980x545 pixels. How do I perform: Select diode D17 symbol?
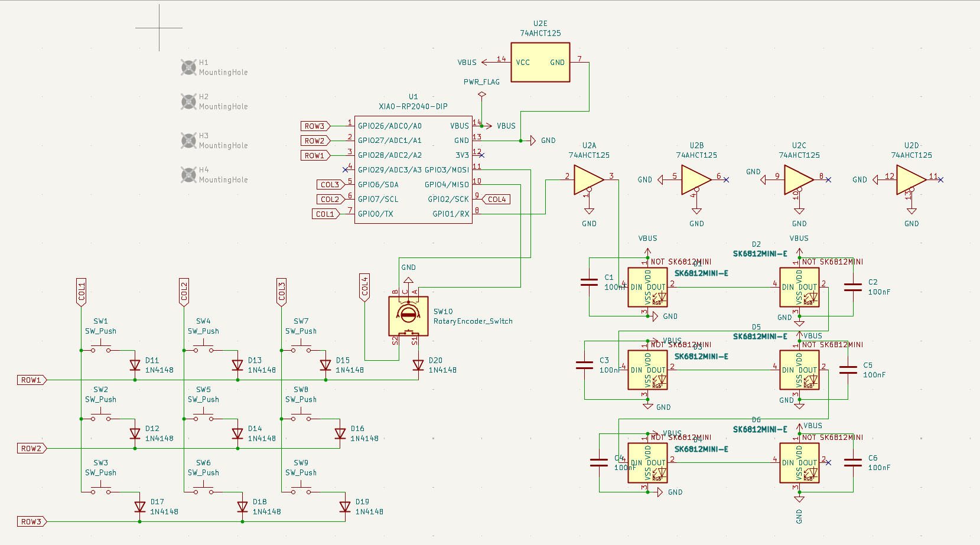[x=140, y=507]
